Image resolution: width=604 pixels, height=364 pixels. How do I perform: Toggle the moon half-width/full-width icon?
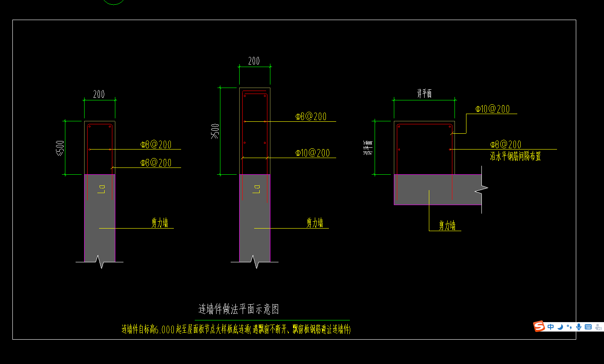pos(560,327)
